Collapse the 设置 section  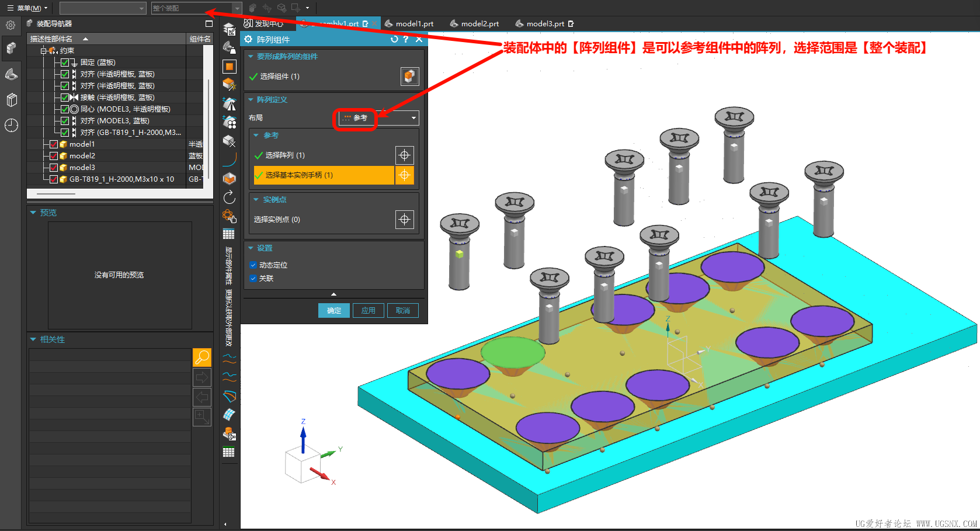tap(251, 248)
